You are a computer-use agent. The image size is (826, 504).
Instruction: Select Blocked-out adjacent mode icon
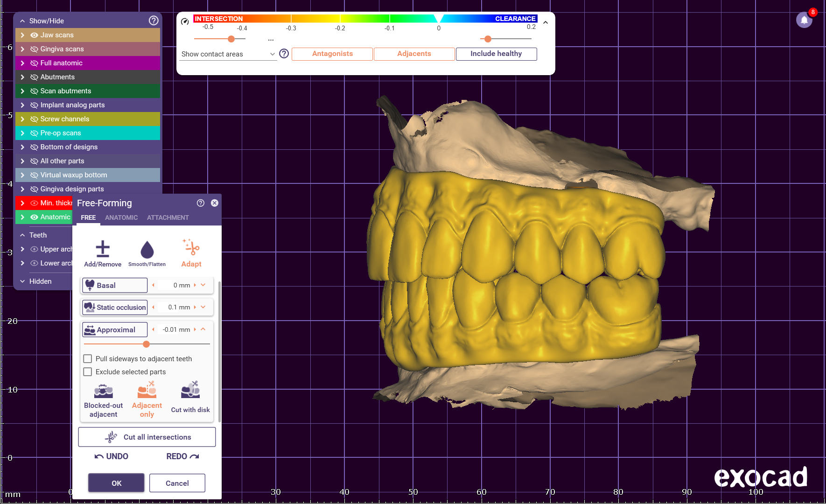pos(104,391)
